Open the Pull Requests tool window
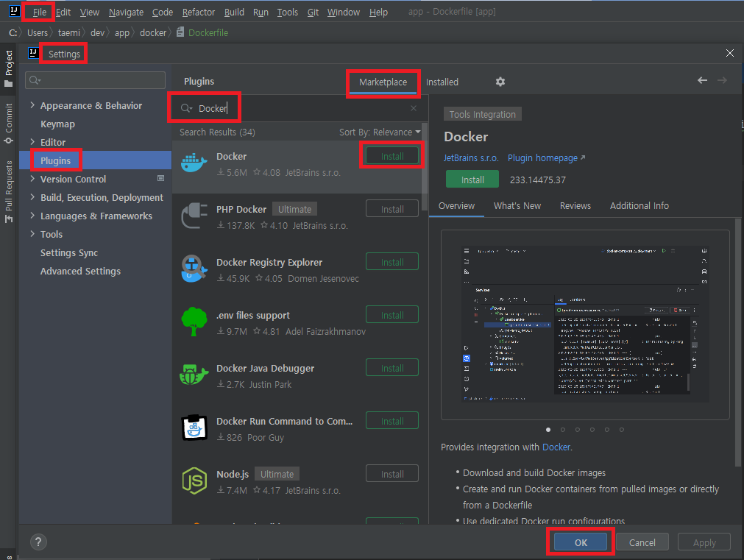This screenshot has width=744, height=560. [x=9, y=191]
